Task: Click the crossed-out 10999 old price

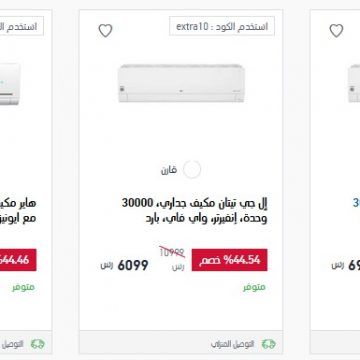Action: pyautogui.click(x=172, y=253)
